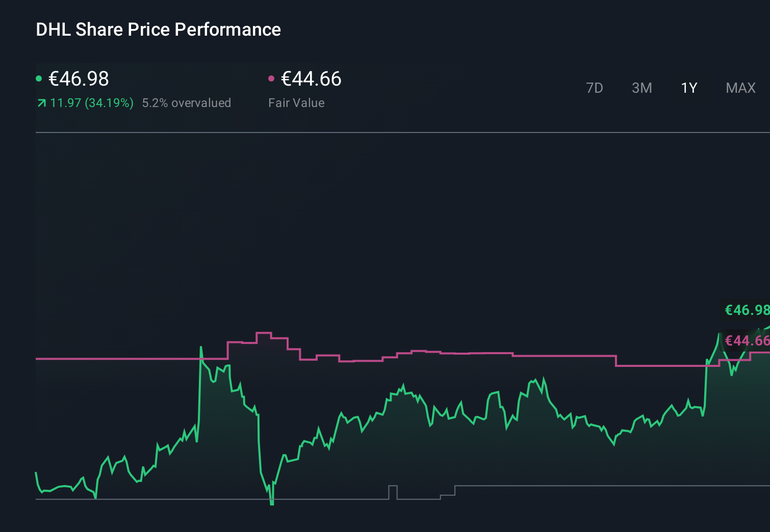This screenshot has height=532, width=770.
Task: Click the DHL Share Price Performance title
Action: [158, 30]
